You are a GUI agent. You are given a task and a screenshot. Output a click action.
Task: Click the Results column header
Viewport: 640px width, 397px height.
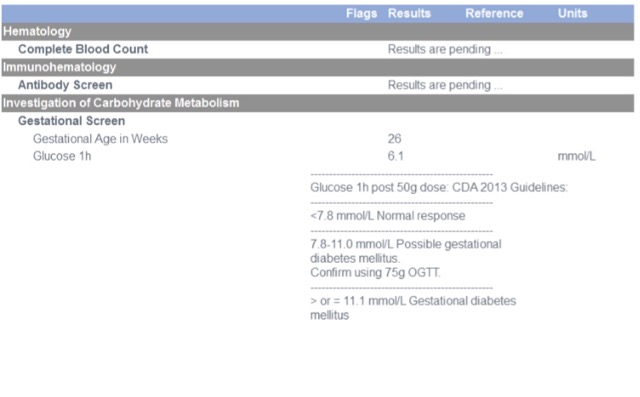[409, 13]
